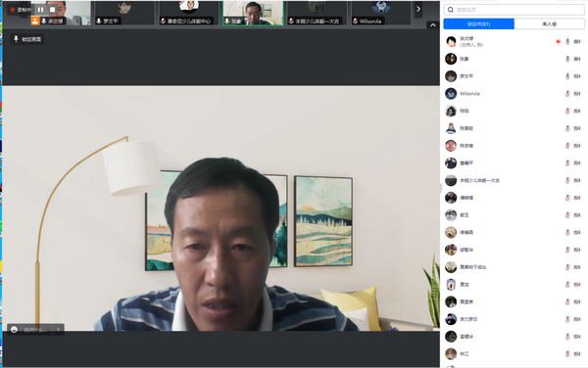Click the search members input field
The width and height of the screenshot is (588, 368).
point(514,10)
